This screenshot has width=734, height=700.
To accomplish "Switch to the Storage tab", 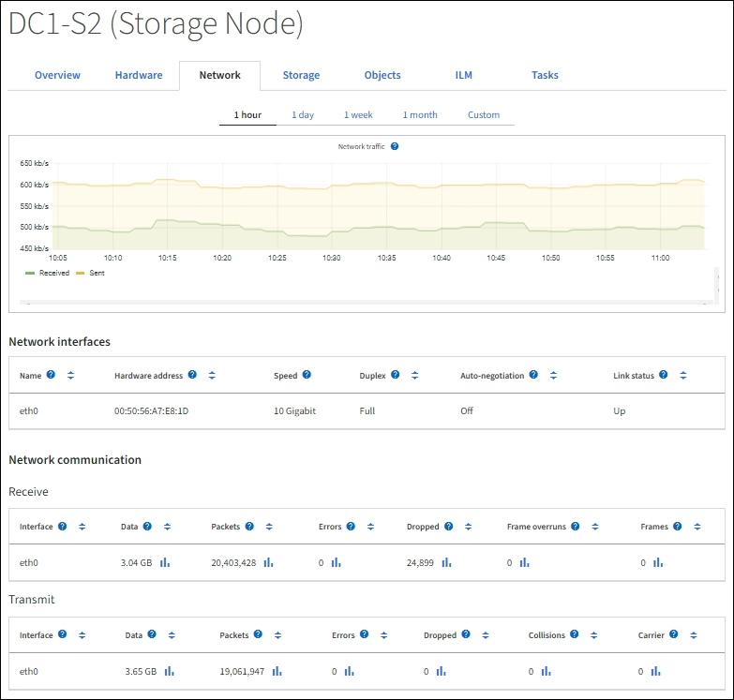I will [301, 75].
